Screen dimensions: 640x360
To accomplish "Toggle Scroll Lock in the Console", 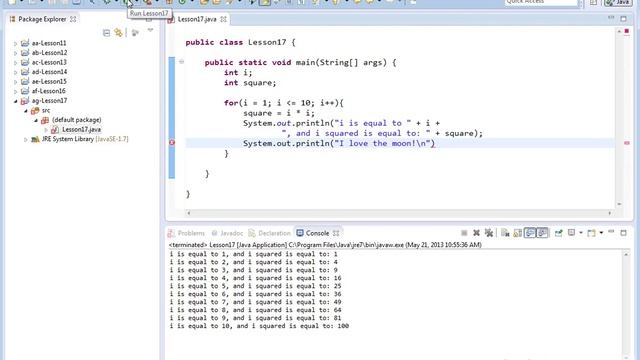I will 517,233.
